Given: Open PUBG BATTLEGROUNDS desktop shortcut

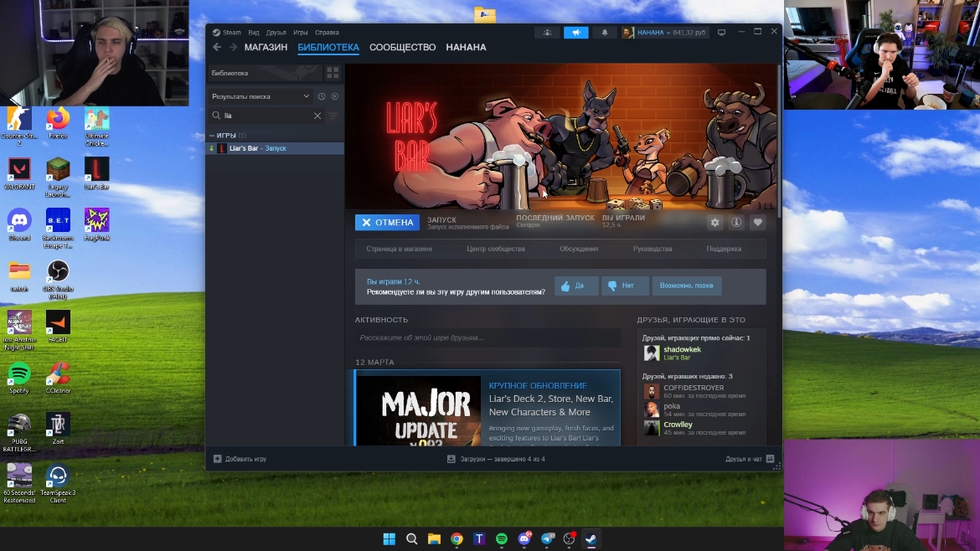Looking at the screenshot, I should (x=19, y=432).
